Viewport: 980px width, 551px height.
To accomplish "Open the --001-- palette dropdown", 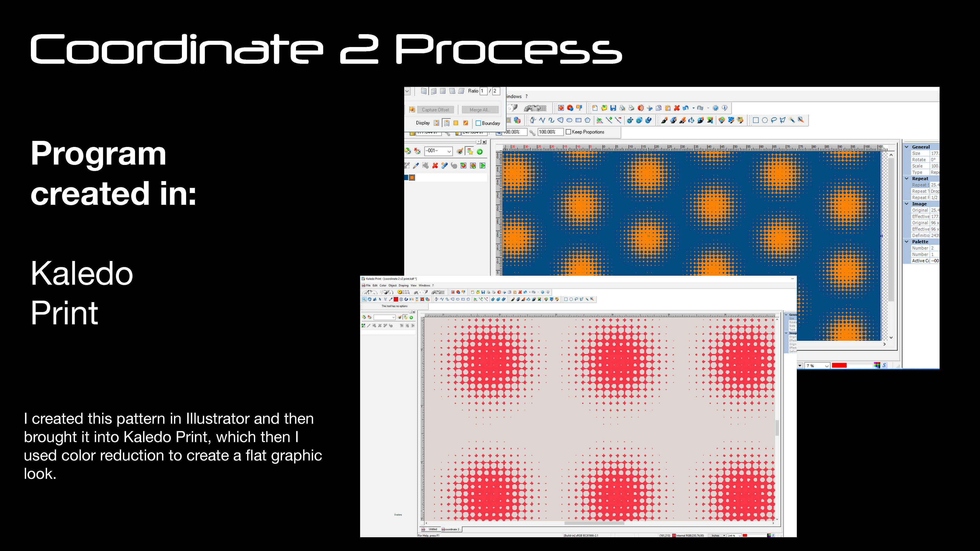I will click(x=449, y=151).
